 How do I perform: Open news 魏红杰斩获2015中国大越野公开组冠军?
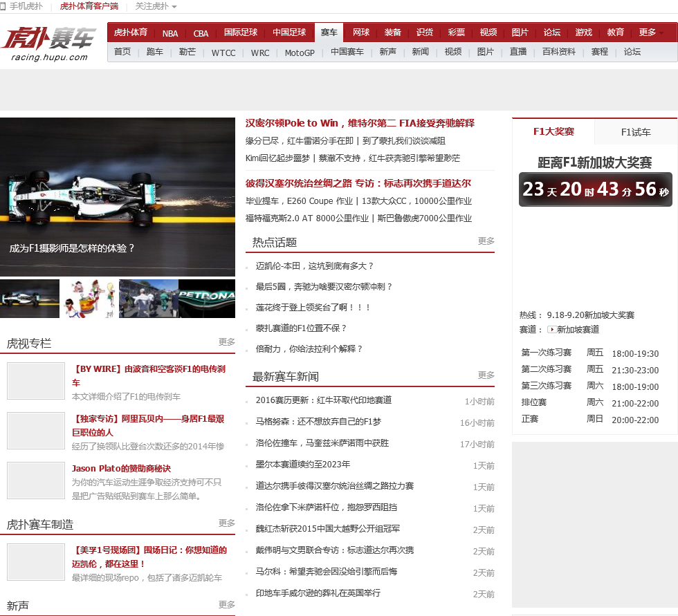(327, 529)
